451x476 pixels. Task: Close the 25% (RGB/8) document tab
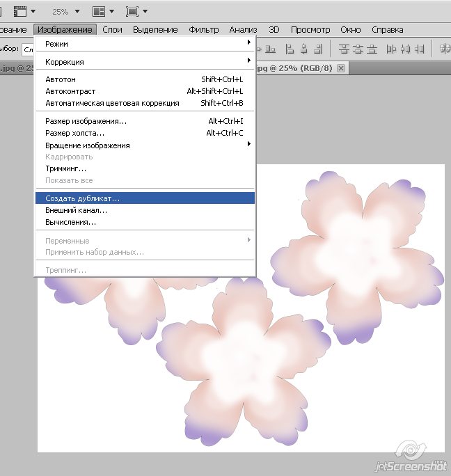click(x=340, y=69)
